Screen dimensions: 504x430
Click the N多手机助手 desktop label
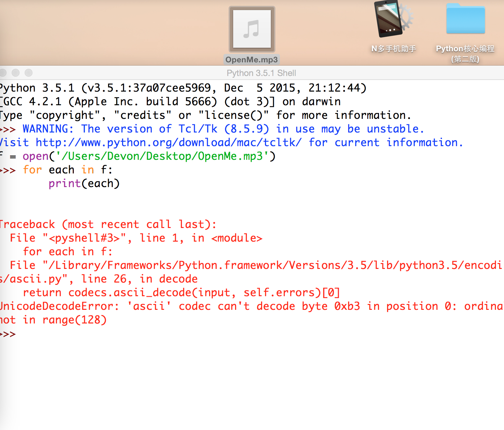click(394, 49)
